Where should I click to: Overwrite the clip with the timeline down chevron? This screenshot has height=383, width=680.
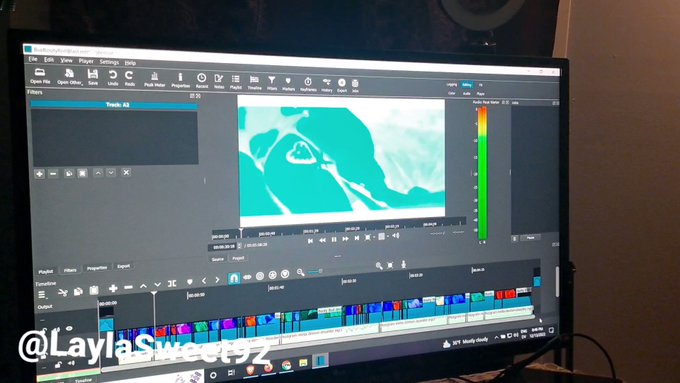coord(157,285)
